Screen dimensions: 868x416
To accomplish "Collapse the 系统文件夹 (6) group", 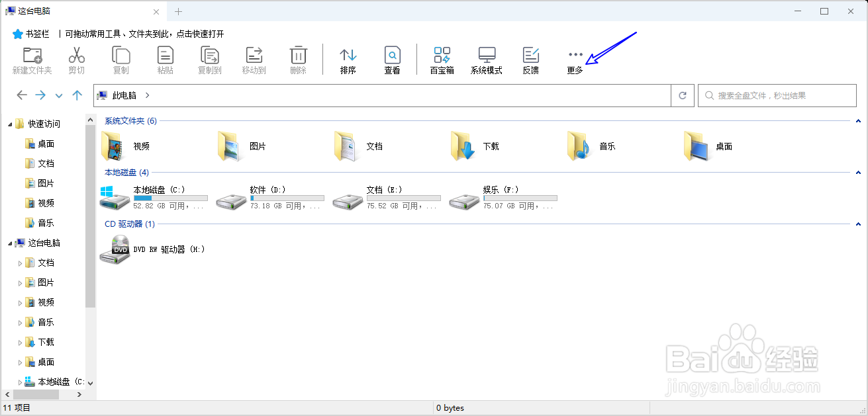I will tap(858, 121).
